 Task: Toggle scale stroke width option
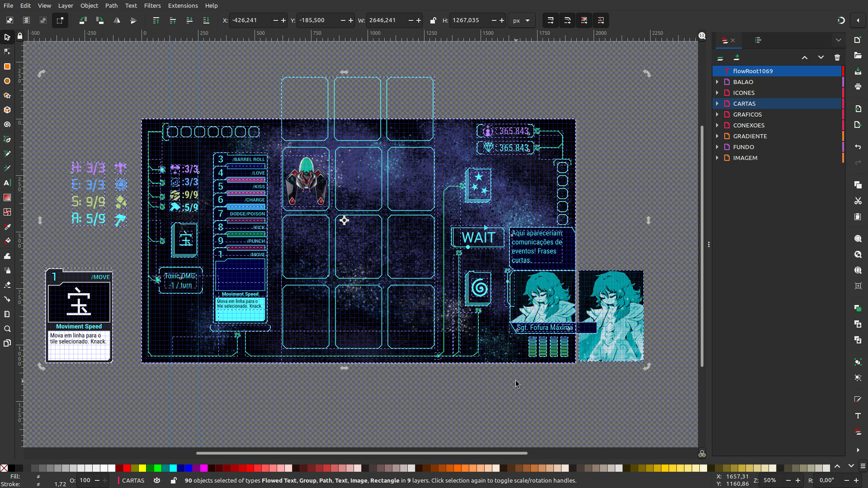(x=551, y=20)
